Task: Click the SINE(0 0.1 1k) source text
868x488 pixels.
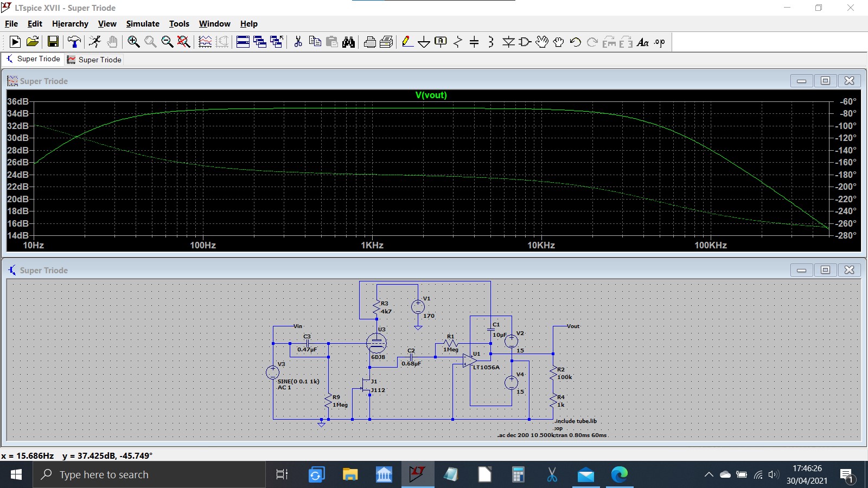Action: click(x=298, y=382)
